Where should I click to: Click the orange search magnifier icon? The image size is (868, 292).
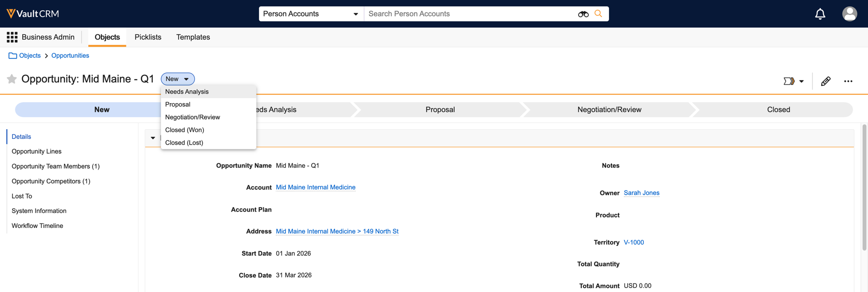[598, 14]
